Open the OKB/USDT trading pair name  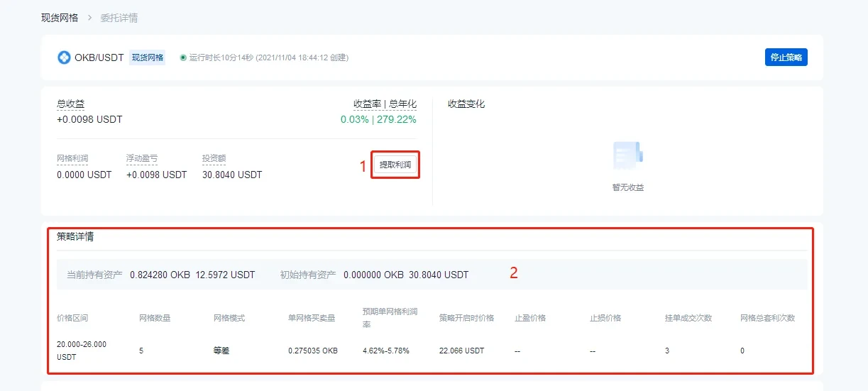(x=99, y=57)
